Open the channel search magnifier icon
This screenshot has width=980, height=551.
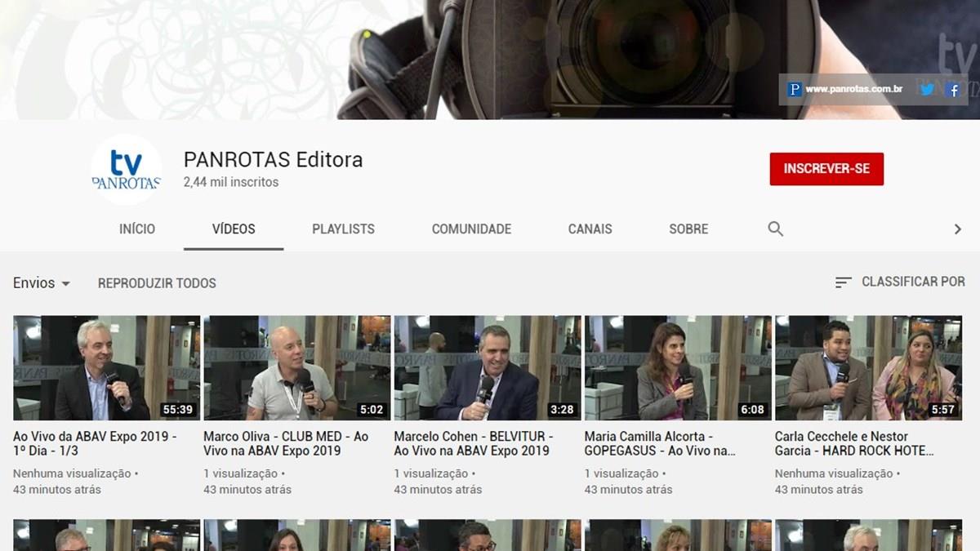(x=775, y=229)
